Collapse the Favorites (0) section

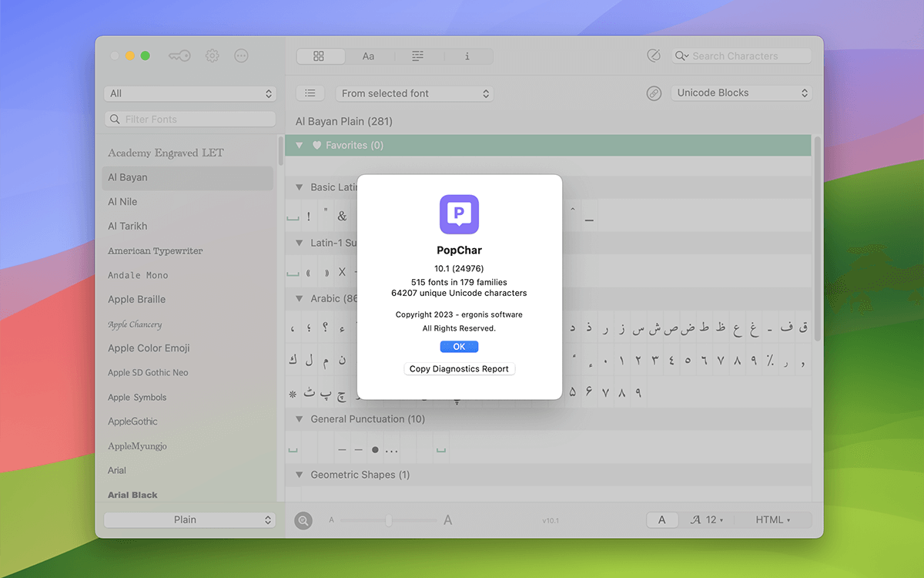300,145
